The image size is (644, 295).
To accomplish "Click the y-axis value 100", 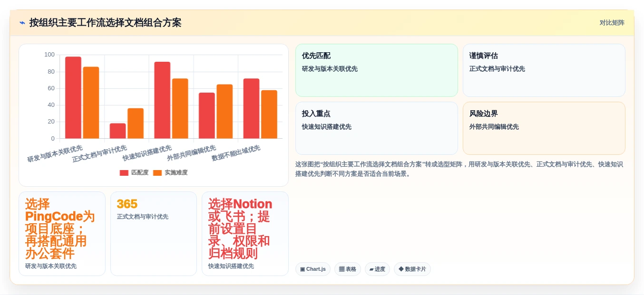I will (x=49, y=55).
